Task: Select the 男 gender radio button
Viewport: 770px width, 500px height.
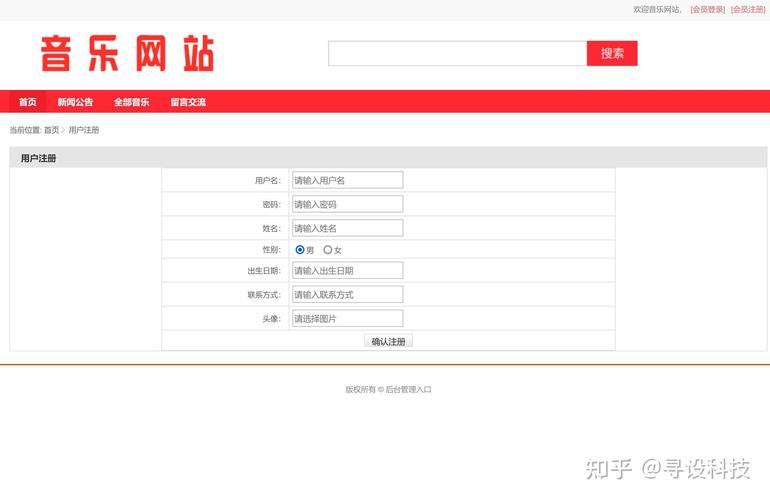Action: (300, 250)
